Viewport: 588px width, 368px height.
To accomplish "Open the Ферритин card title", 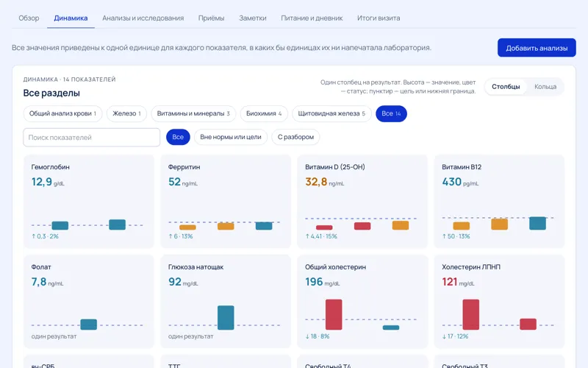I will coord(184,167).
